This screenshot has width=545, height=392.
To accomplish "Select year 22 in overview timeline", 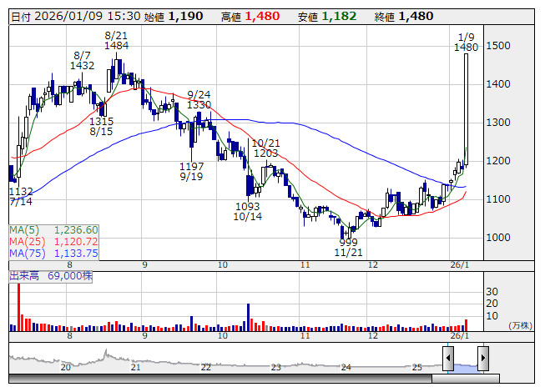I will [x=206, y=367].
